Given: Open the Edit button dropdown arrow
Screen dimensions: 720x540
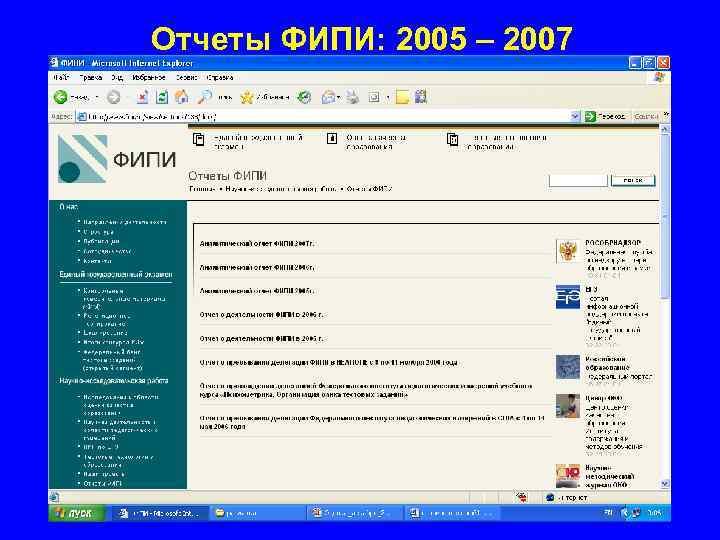Looking at the screenshot, I should coord(388,97).
